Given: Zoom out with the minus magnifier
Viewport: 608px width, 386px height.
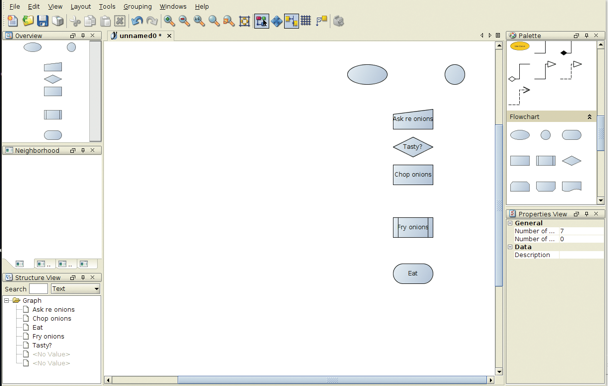Looking at the screenshot, I should click(x=184, y=21).
